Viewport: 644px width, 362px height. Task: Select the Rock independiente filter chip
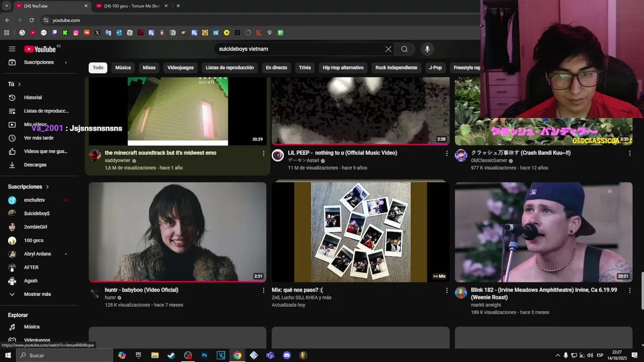[x=396, y=67]
